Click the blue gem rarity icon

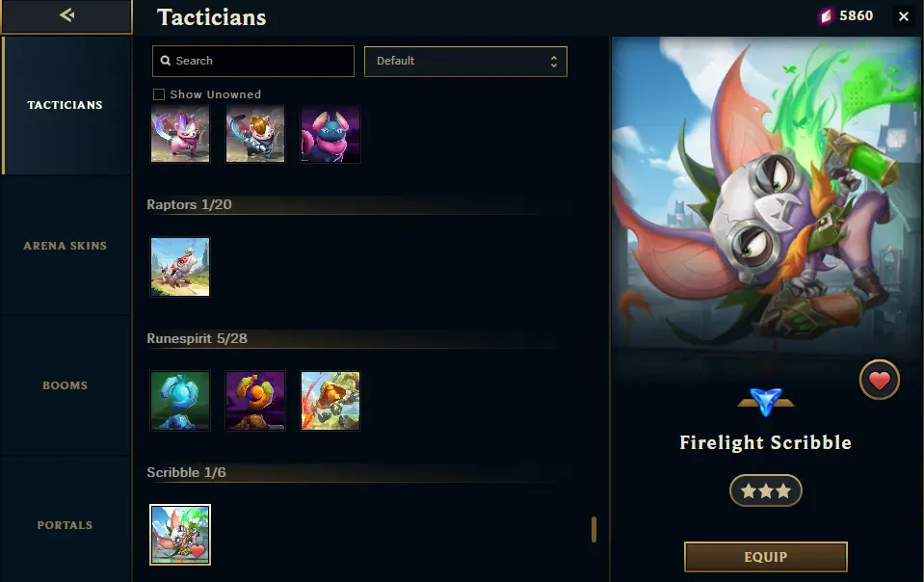pos(765,402)
